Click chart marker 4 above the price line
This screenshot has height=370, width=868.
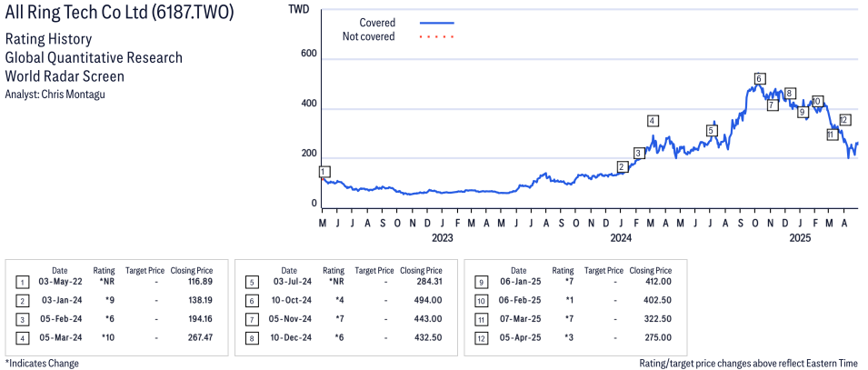pos(653,121)
